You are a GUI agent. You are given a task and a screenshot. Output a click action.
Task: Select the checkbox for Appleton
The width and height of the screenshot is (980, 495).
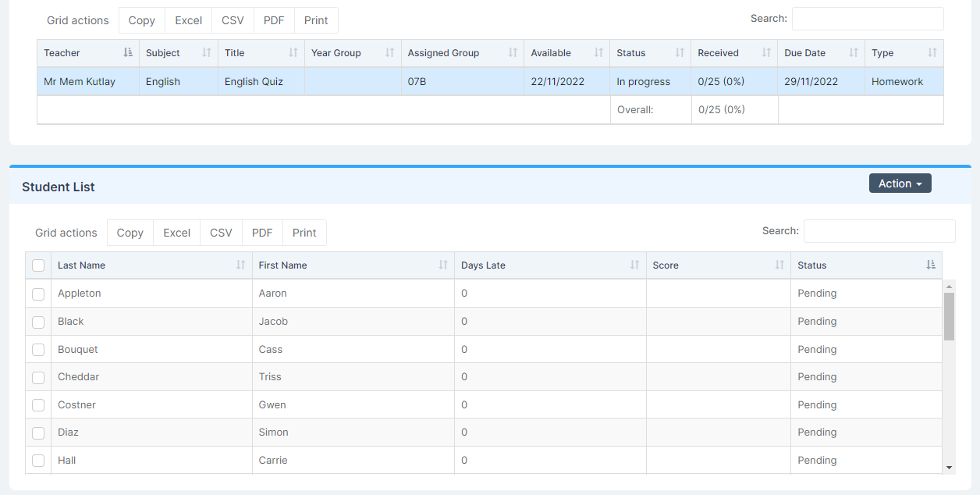tap(38, 294)
